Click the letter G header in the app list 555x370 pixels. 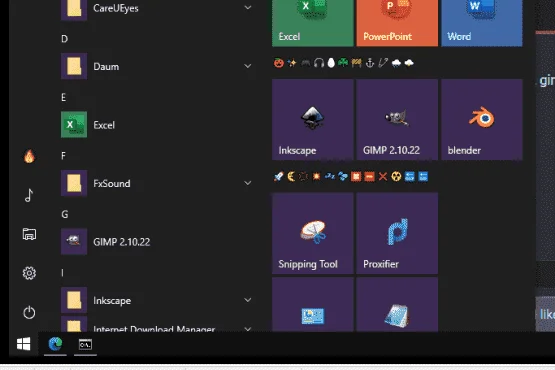(65, 214)
